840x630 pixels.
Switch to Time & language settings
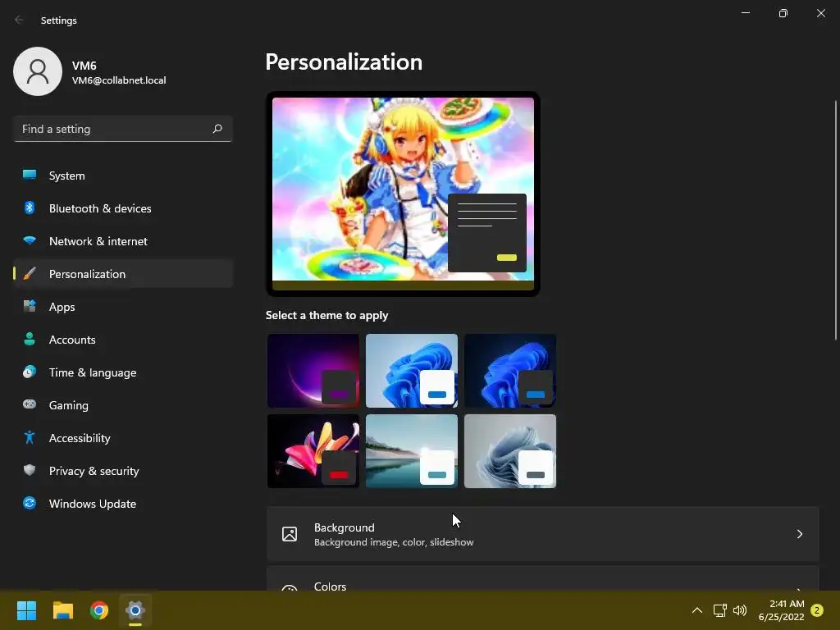(123, 372)
